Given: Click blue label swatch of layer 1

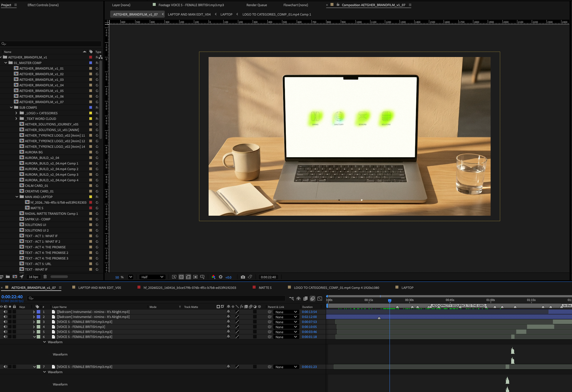Looking at the screenshot, I should 38,312.
